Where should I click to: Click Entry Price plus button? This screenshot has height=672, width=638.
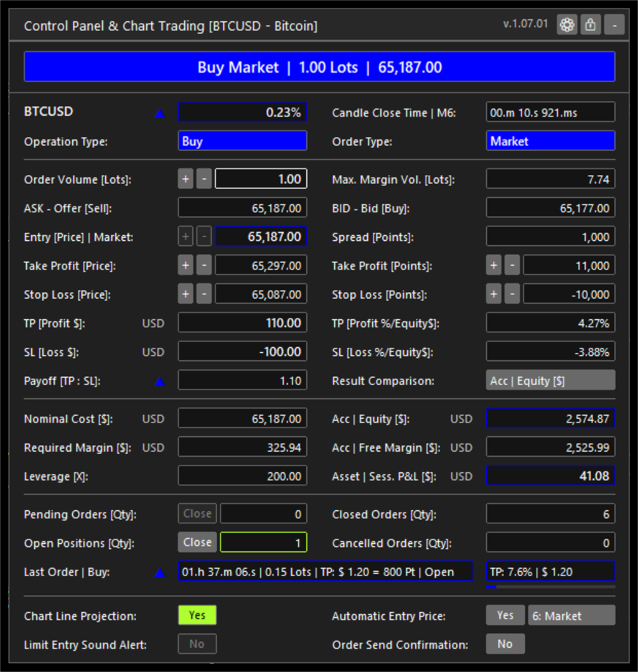pos(185,236)
